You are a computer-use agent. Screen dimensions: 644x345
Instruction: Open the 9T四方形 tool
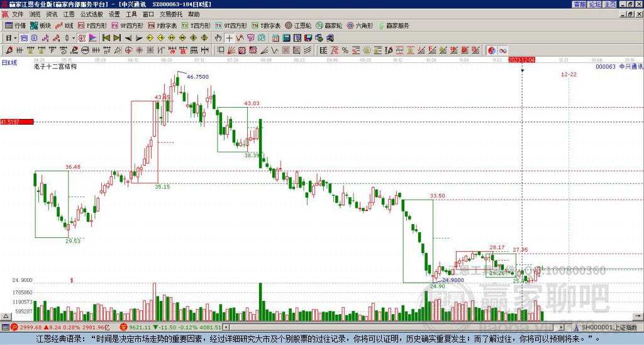tap(231, 25)
